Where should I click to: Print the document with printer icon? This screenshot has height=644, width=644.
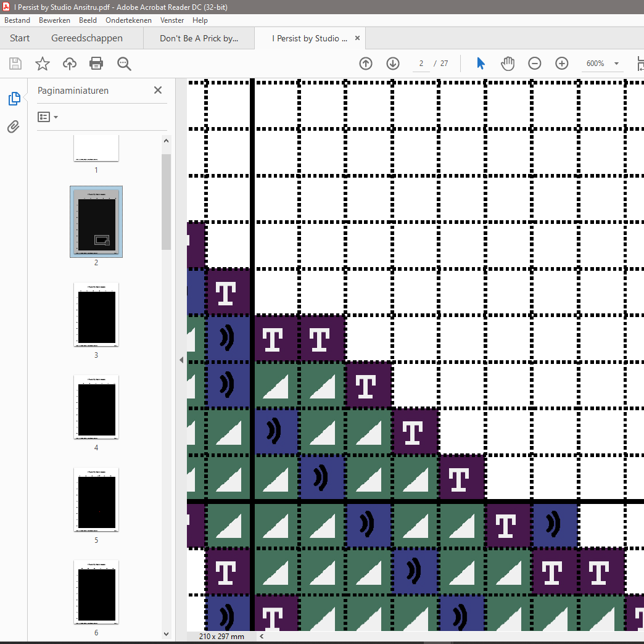(x=96, y=64)
